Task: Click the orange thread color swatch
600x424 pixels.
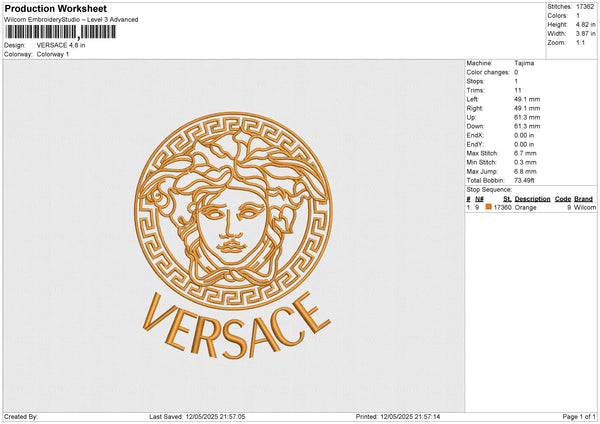Action: click(489, 207)
